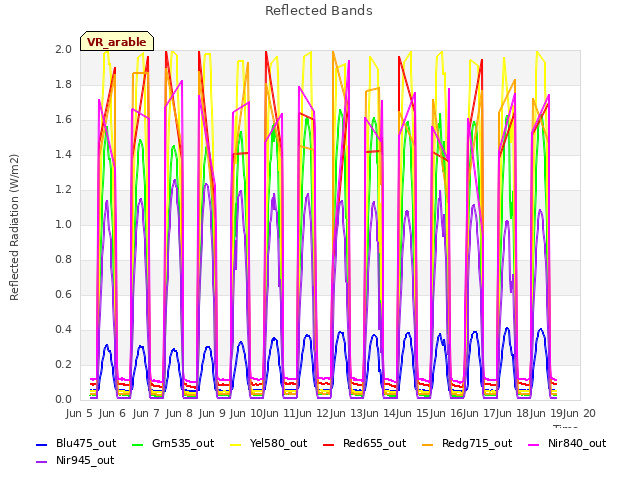Click the purple Nir945_out legend swatch
640x480 pixels.
click(42, 462)
